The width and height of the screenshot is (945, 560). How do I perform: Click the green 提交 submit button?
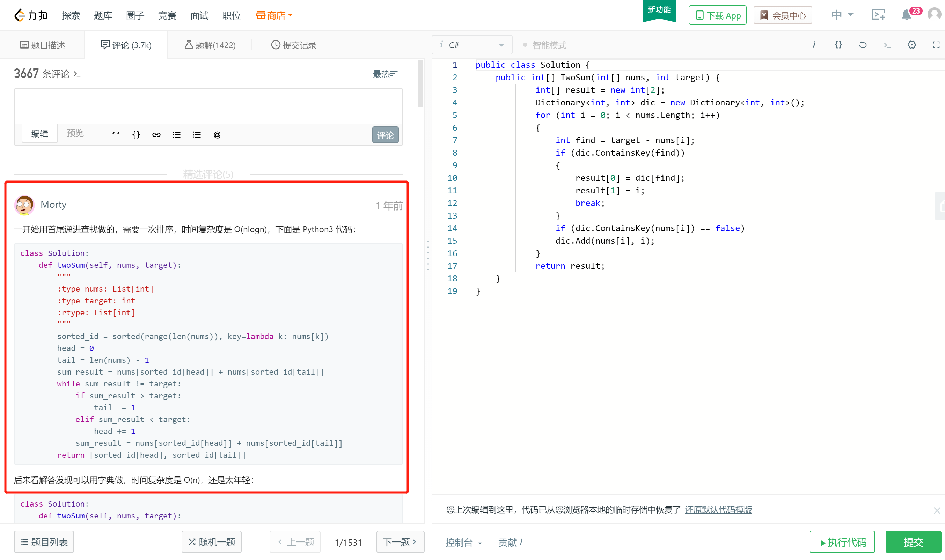913,542
